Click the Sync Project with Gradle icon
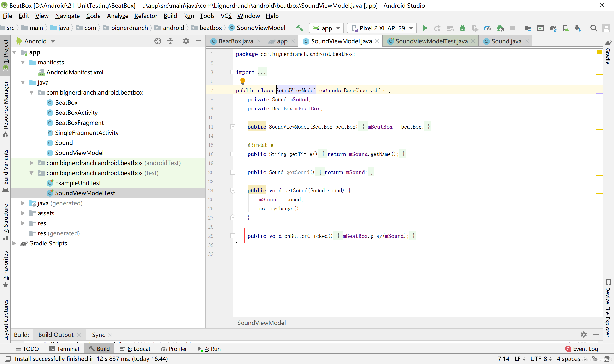Viewport: 614px width, 364px height. click(x=553, y=28)
